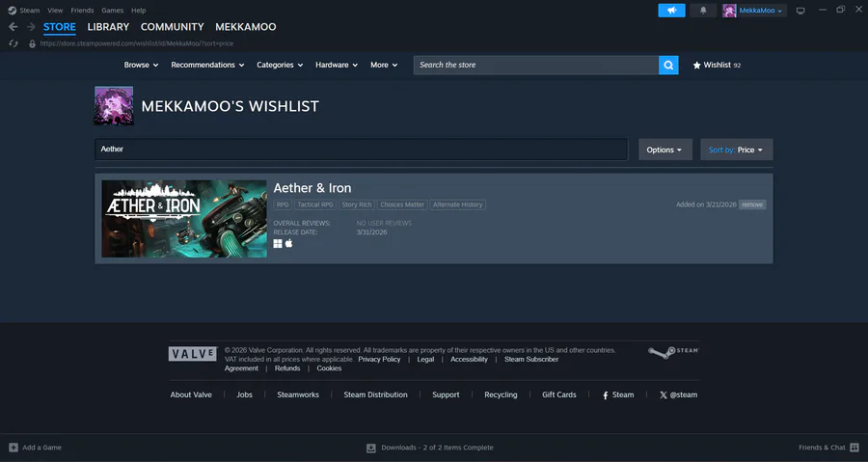Open the Legal link
This screenshot has height=462, width=868.
pyautogui.click(x=425, y=360)
